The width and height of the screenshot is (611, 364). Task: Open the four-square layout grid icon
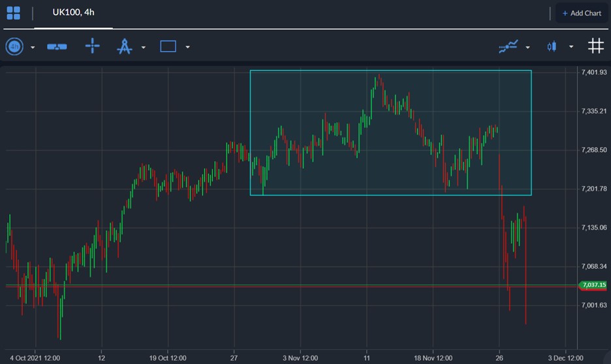[13, 13]
